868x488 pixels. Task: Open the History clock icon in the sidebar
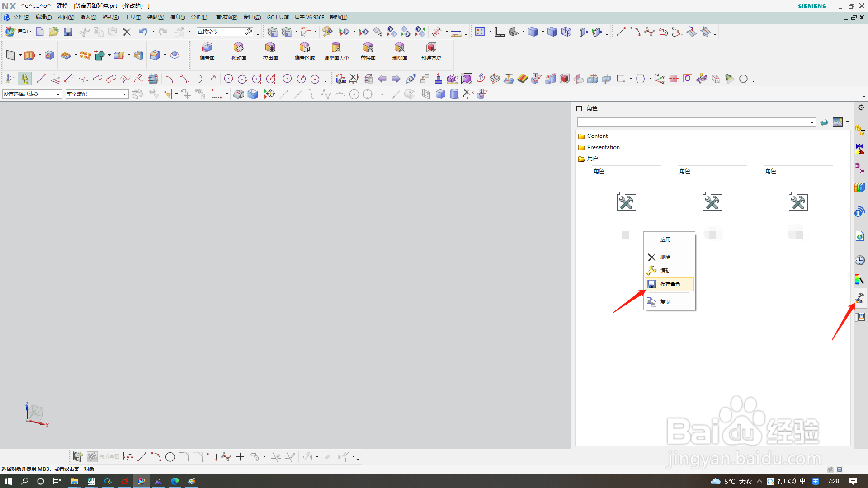(x=860, y=260)
